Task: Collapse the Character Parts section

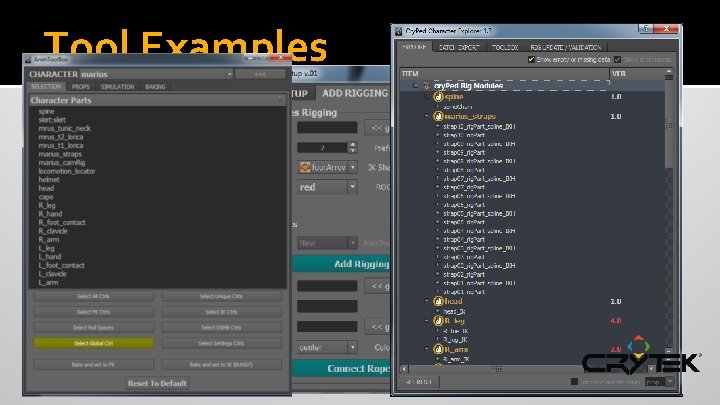Action: pyautogui.click(x=280, y=100)
